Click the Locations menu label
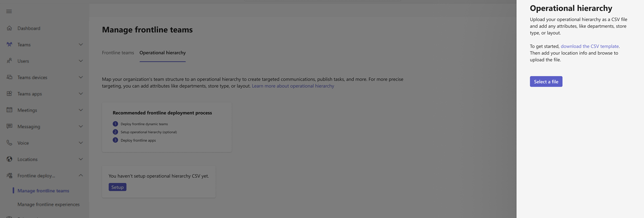Screen dimensions: 644x218 (28, 159)
